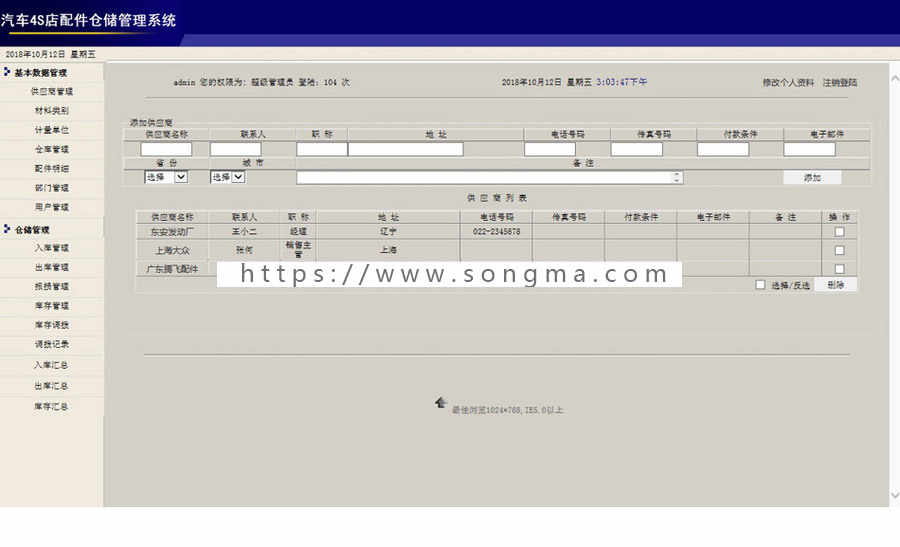Click scrollbar down arrow at right edge

(894, 494)
